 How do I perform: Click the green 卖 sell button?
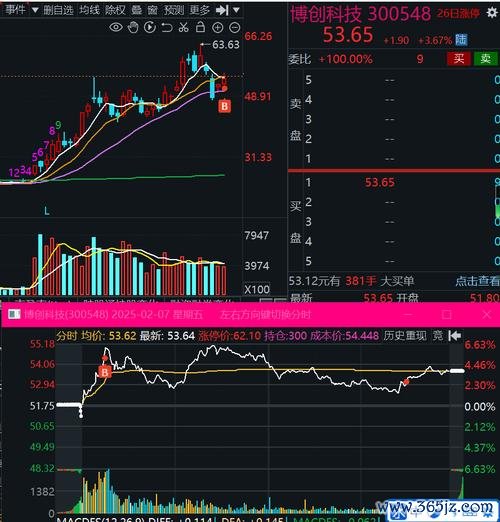tap(485, 59)
